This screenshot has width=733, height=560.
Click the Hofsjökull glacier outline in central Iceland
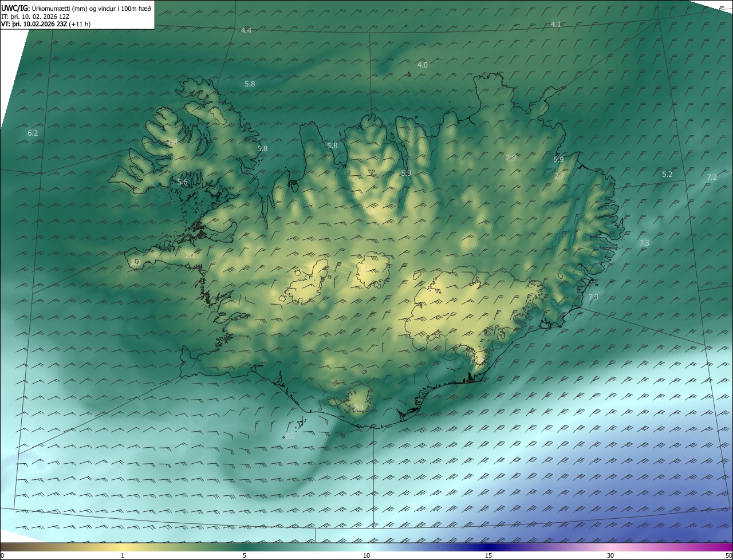372,270
